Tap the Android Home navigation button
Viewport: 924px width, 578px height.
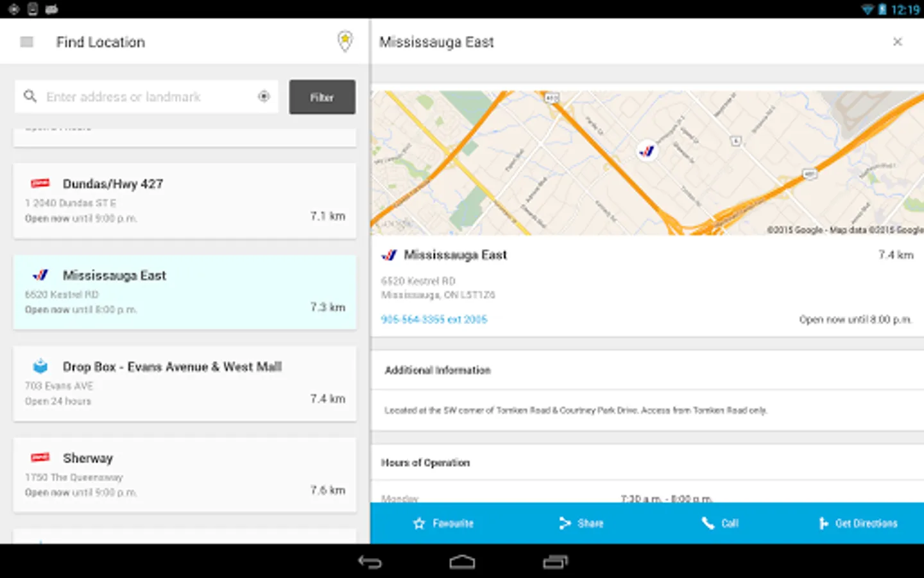point(462,562)
